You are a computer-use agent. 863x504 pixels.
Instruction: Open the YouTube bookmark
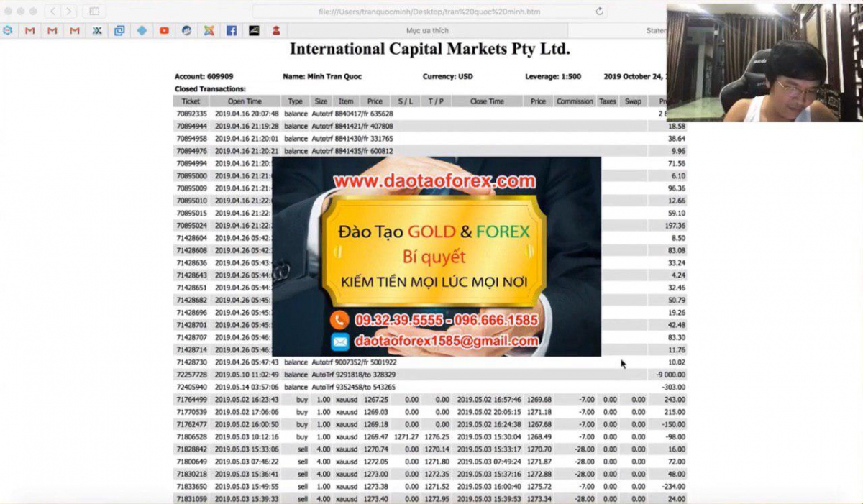pyautogui.click(x=165, y=31)
